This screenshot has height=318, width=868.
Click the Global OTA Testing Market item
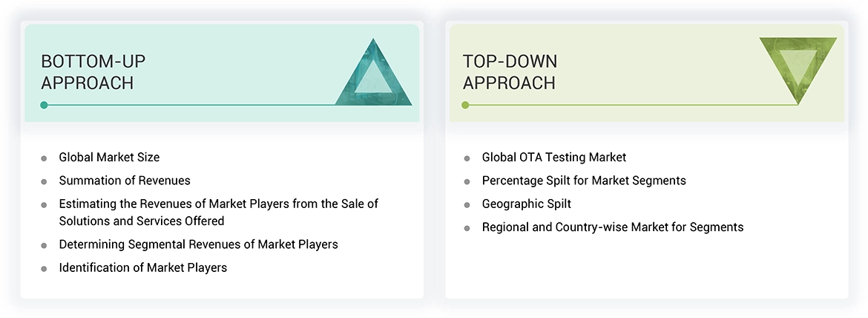coord(553,158)
